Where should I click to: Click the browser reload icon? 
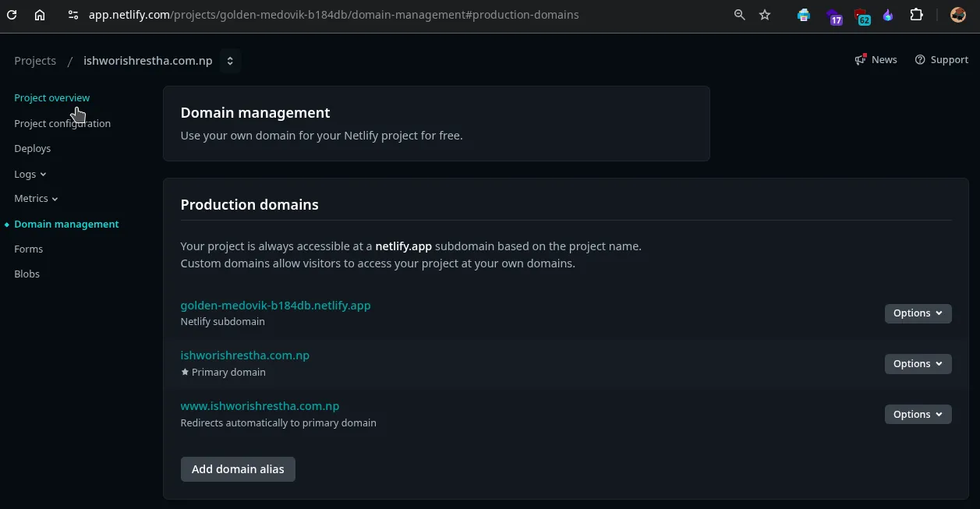coord(12,15)
